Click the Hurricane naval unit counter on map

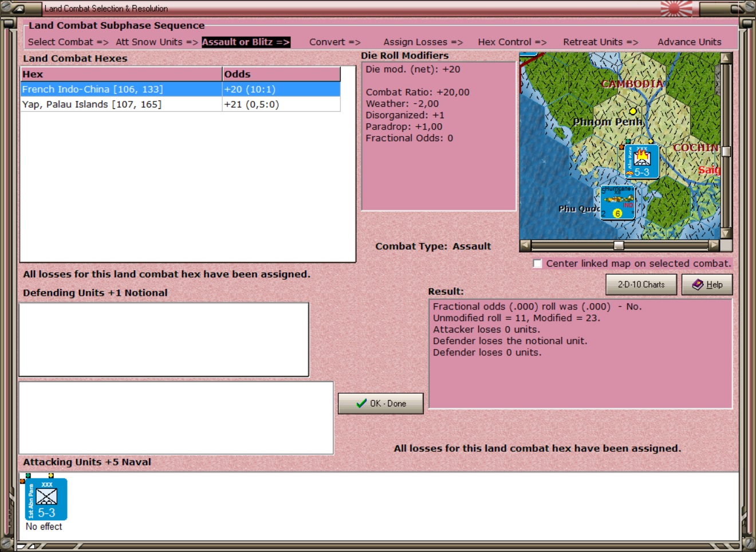tap(618, 202)
